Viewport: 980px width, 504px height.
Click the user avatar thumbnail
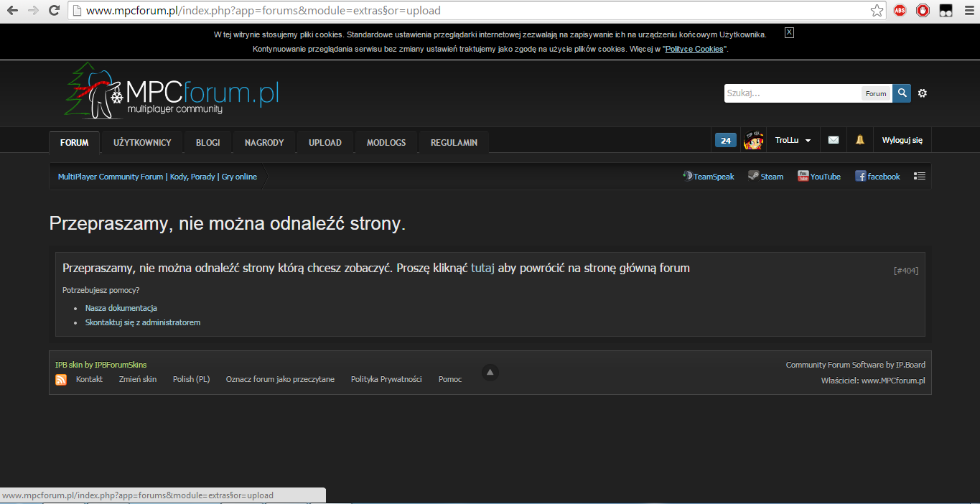(x=753, y=140)
